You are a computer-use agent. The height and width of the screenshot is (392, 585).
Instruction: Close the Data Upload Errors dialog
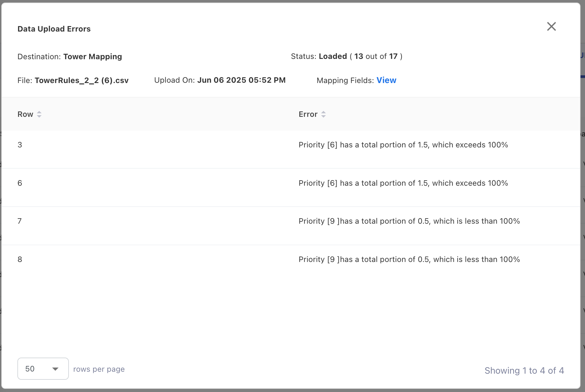click(x=551, y=26)
